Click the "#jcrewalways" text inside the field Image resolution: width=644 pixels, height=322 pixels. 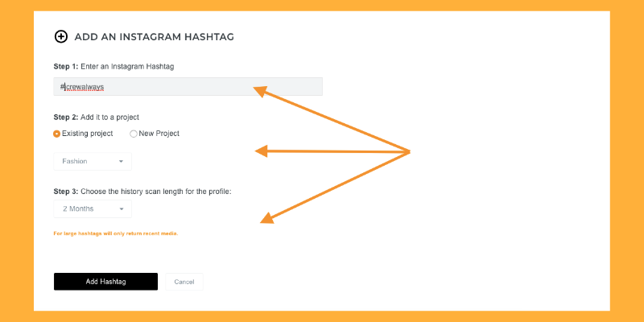[x=82, y=87]
